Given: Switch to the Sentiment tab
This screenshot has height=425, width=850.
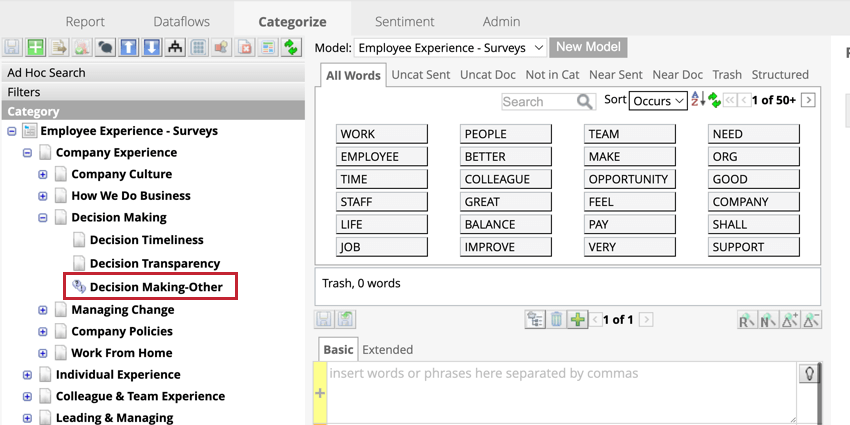Looking at the screenshot, I should pyautogui.click(x=404, y=22).
